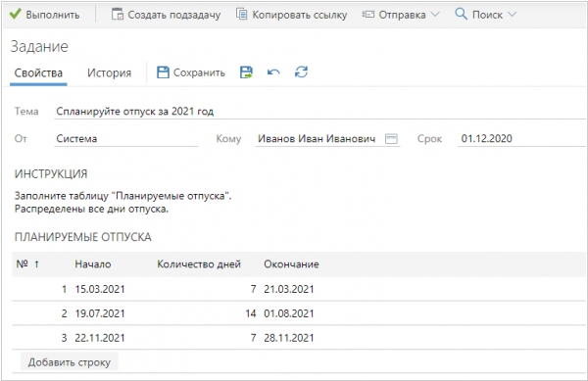Image resolution: width=588 pixels, height=381 pixels.
Task: Click the Тема field with vacation text
Action: tap(319, 112)
